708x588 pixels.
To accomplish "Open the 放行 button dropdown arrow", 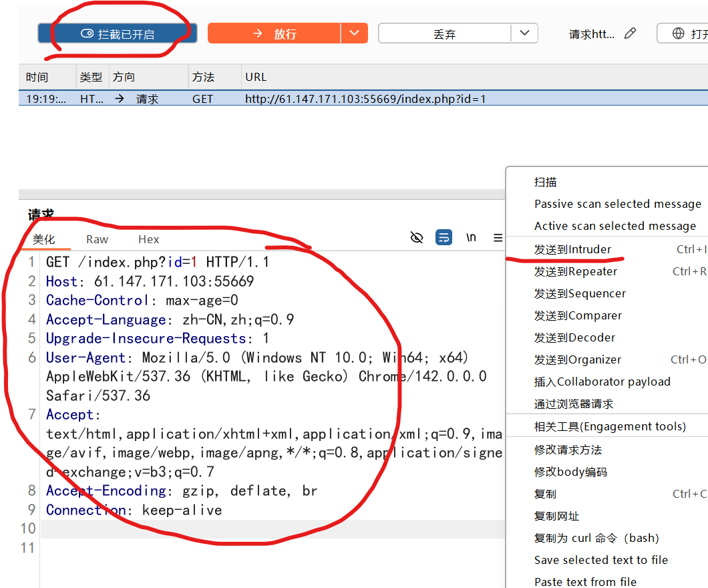I will pyautogui.click(x=355, y=33).
